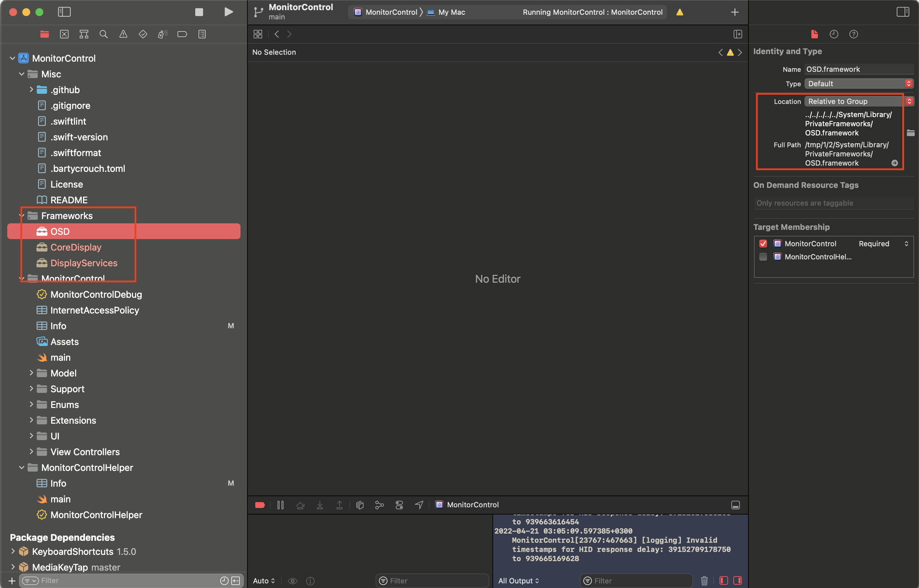This screenshot has height=588, width=919.
Task: Click the All Output selector
Action: [x=518, y=580]
